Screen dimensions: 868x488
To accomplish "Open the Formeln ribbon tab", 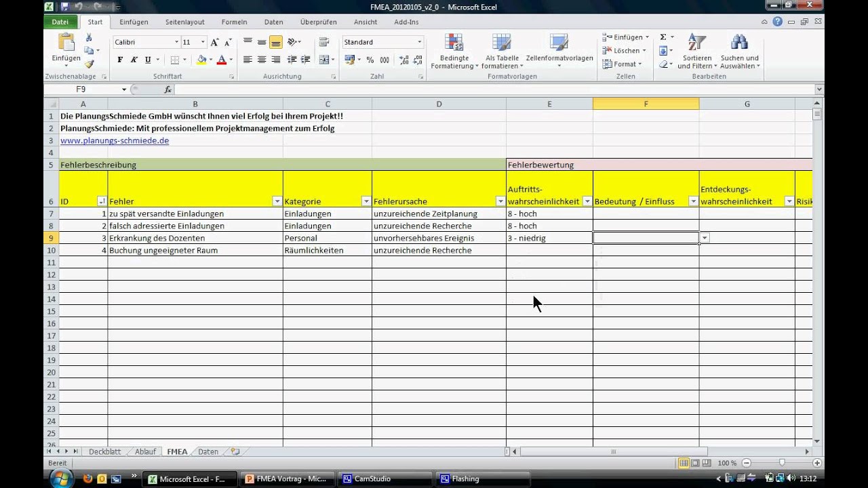I will [x=234, y=22].
